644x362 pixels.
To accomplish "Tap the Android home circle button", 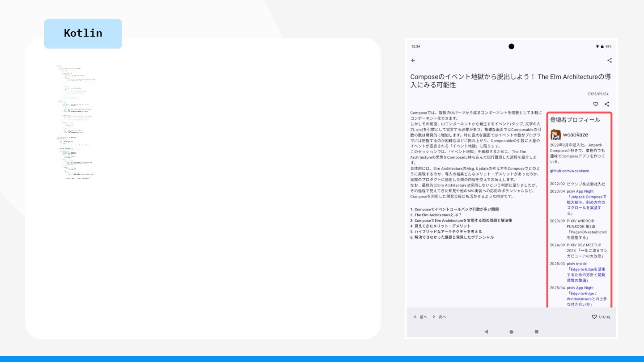I will [x=511, y=332].
